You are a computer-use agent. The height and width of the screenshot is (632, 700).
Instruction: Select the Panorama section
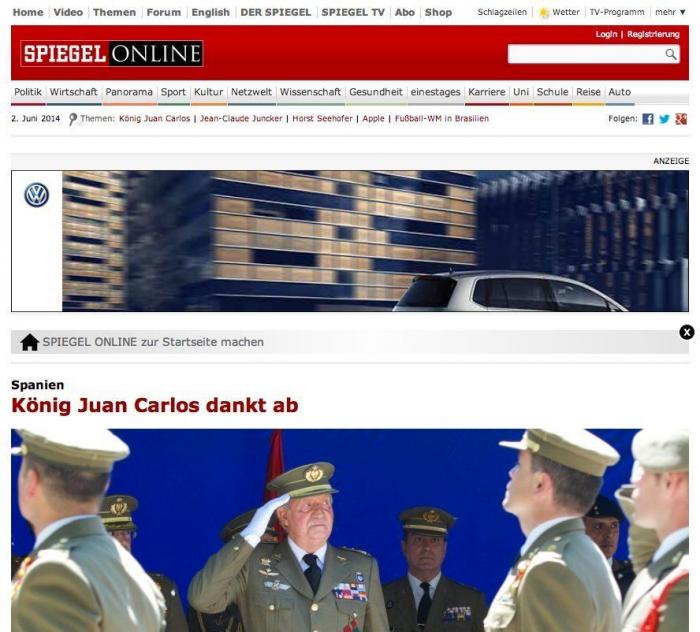click(129, 92)
